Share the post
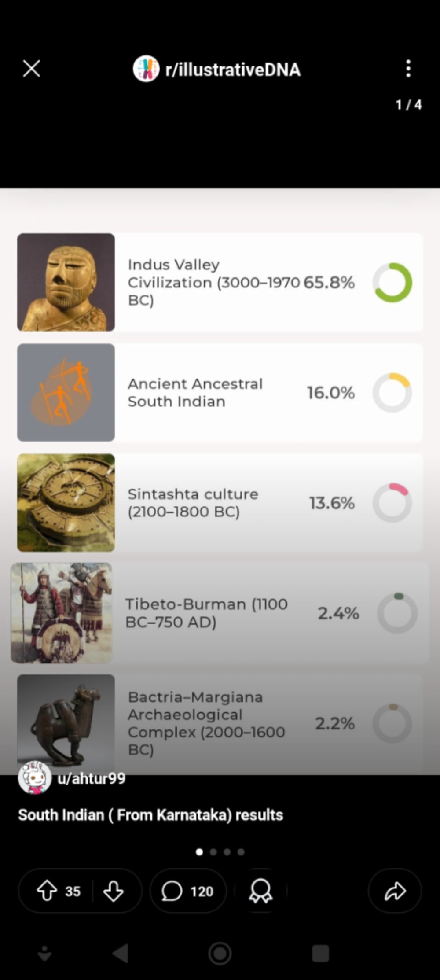Image resolution: width=440 pixels, height=980 pixels. [x=395, y=891]
